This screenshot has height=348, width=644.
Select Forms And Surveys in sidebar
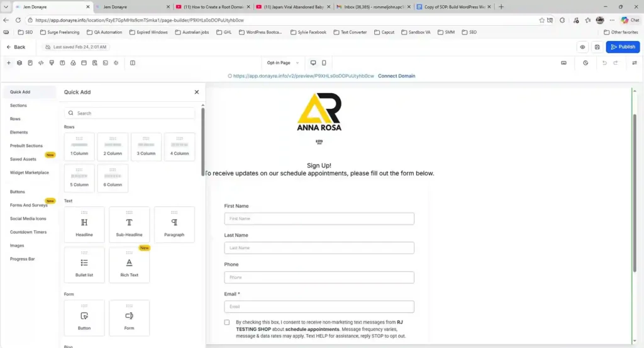(x=29, y=205)
